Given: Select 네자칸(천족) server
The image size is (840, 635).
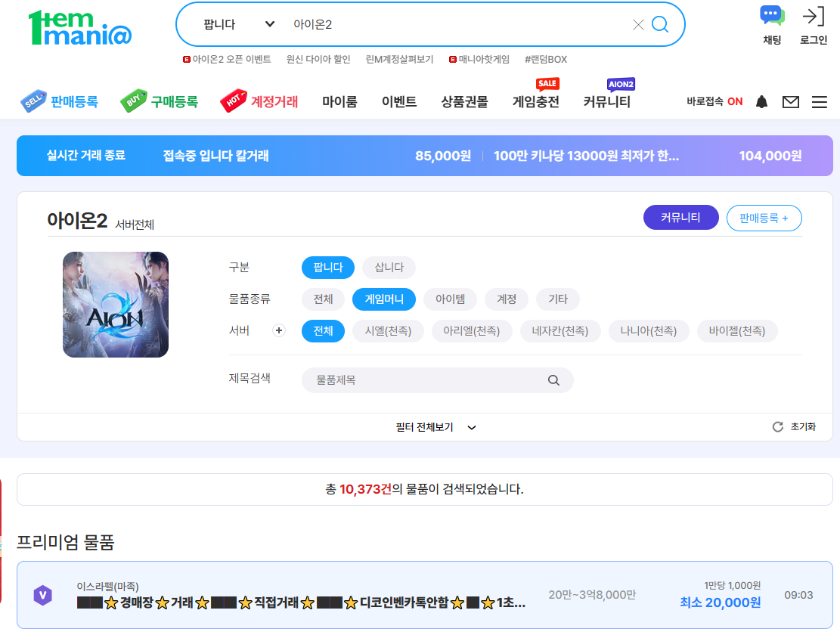Looking at the screenshot, I should 559,331.
